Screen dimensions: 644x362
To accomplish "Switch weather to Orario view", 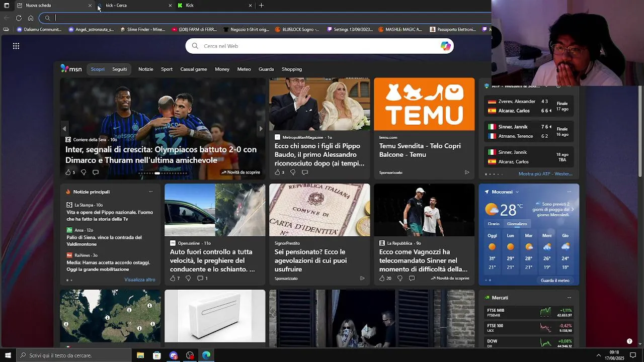I will click(x=494, y=224).
